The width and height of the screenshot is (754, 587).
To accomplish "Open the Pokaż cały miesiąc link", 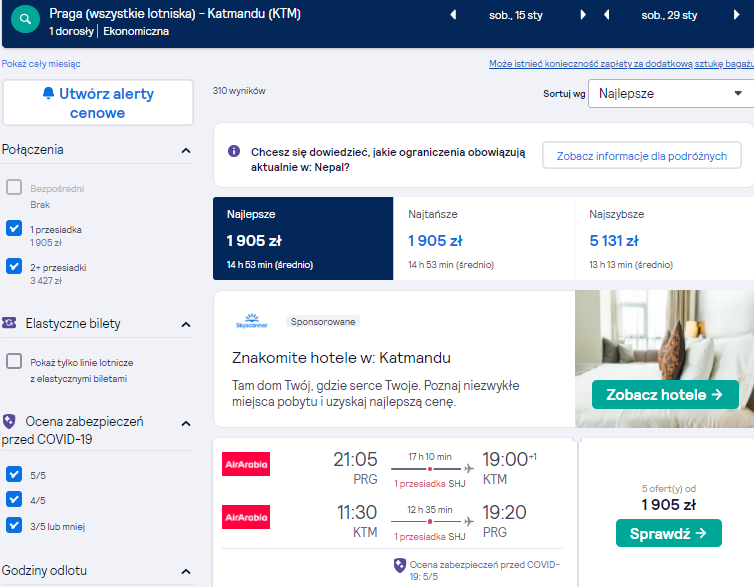I will click(41, 63).
